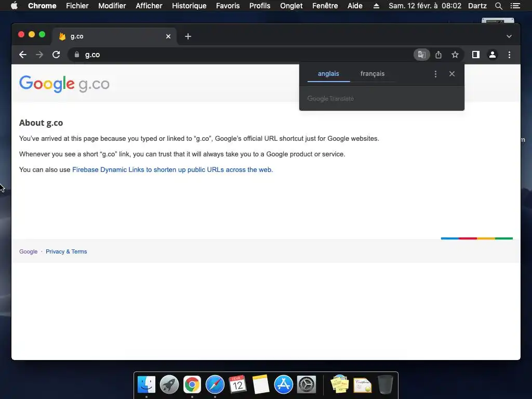532x399 pixels.
Task: Open the Privacy & Terms link
Action: click(x=66, y=251)
